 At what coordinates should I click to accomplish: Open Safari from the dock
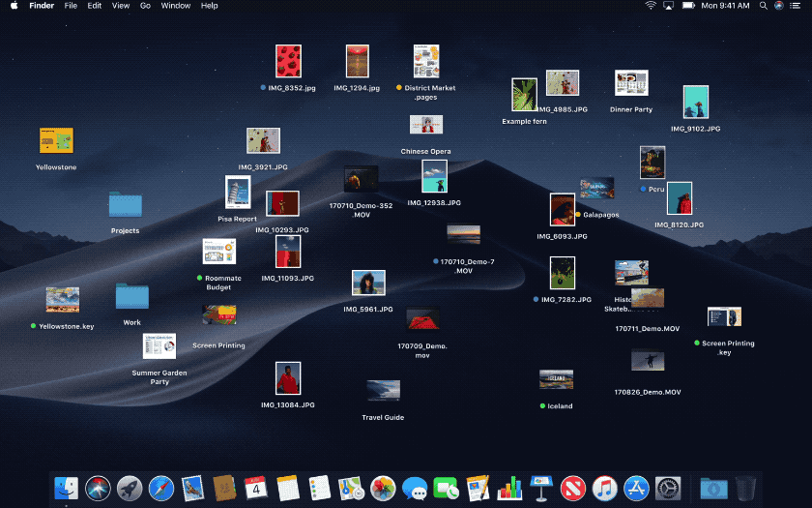tap(160, 489)
